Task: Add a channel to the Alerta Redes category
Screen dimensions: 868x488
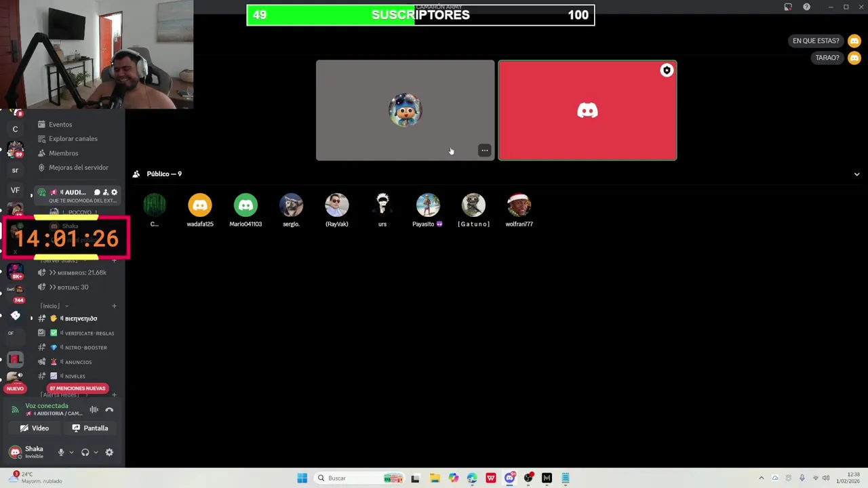Action: click(114, 394)
